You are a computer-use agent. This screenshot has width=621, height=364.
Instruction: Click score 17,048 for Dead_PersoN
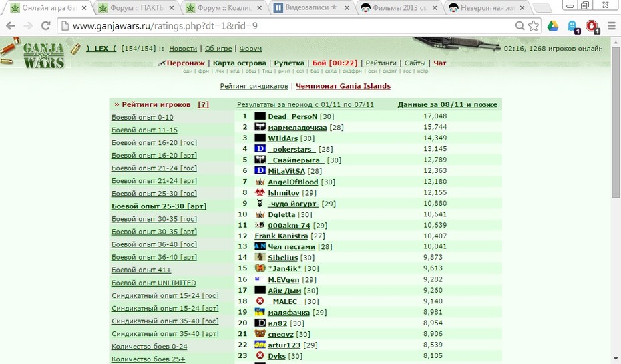pyautogui.click(x=435, y=116)
